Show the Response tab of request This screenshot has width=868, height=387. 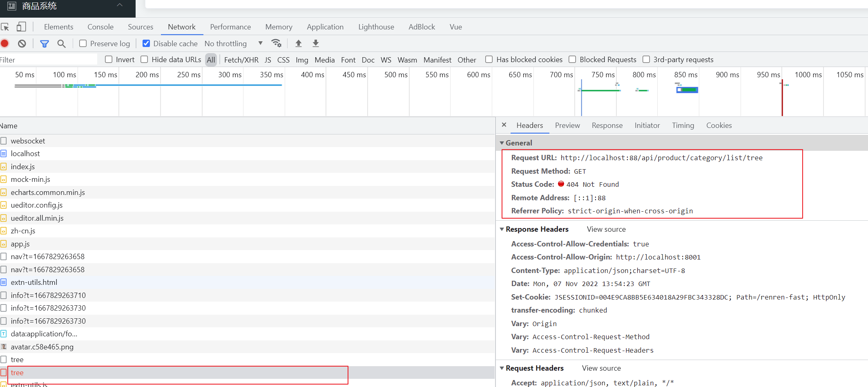click(x=607, y=125)
